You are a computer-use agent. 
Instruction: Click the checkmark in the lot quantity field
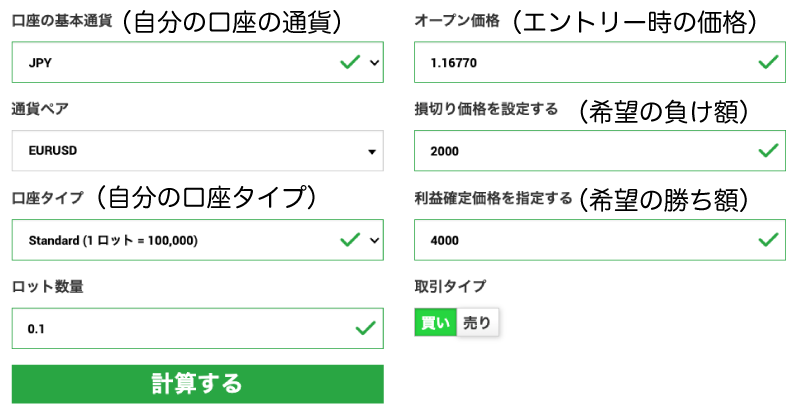coord(365,327)
